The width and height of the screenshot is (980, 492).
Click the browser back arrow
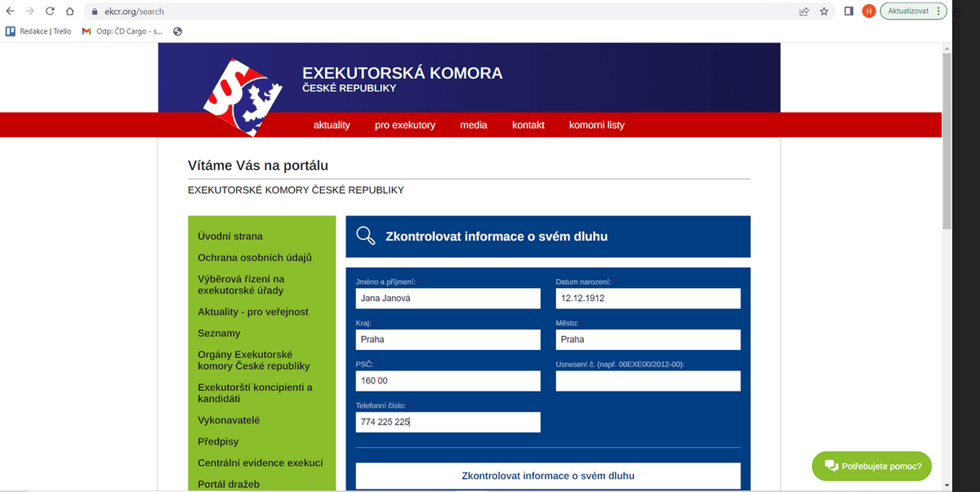(x=10, y=11)
